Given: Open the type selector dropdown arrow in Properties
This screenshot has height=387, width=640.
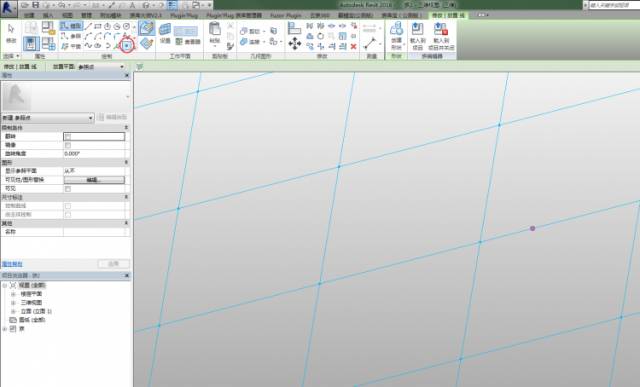Looking at the screenshot, I should 127,97.
